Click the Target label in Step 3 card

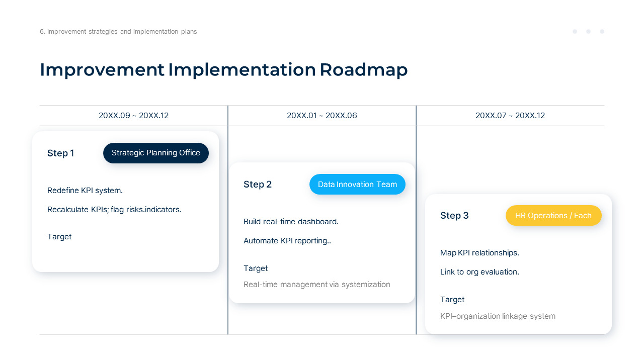(x=452, y=300)
